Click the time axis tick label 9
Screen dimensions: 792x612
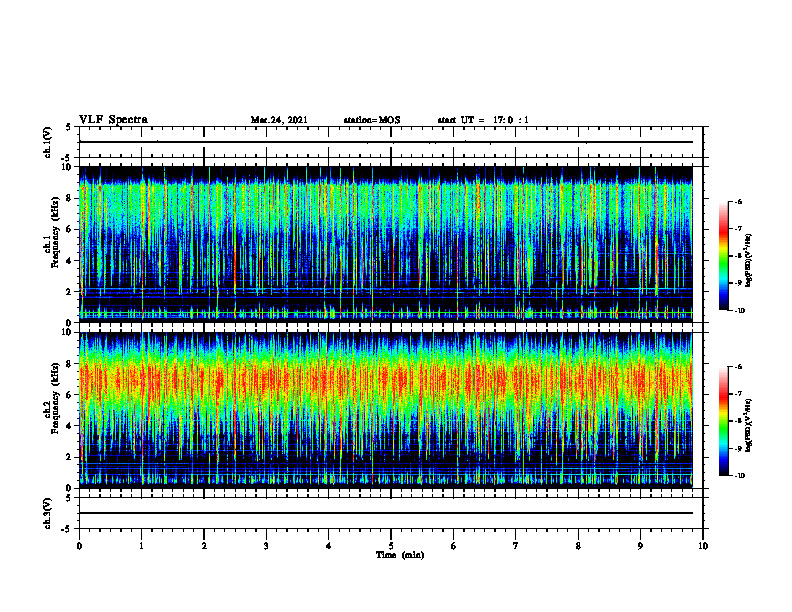tap(640, 546)
